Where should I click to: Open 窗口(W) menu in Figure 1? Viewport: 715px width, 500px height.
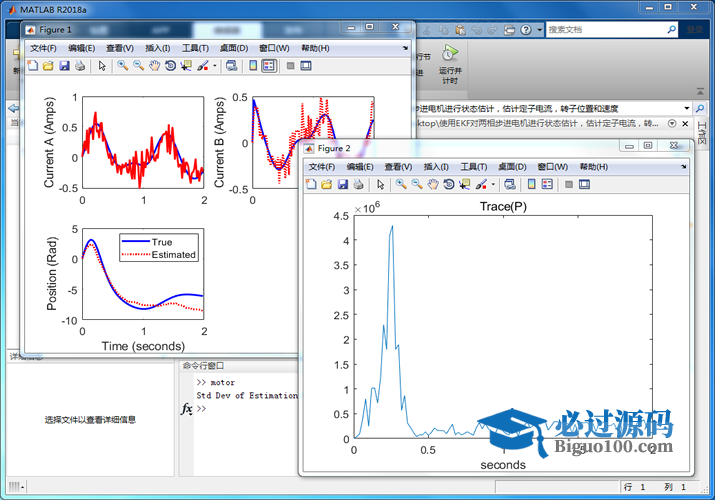click(x=274, y=48)
